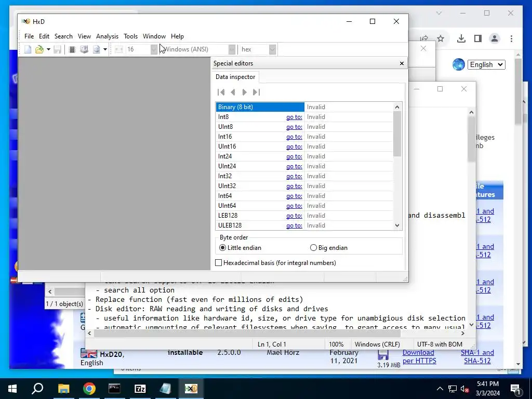Click go to link for UInt64
The height and width of the screenshot is (399, 532).
294,206
